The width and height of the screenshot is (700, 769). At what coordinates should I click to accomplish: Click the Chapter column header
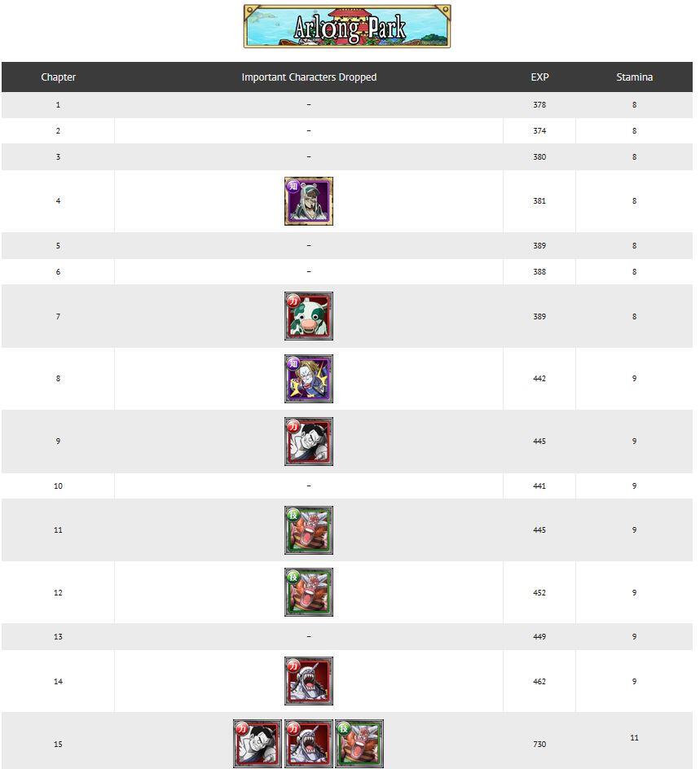(58, 77)
